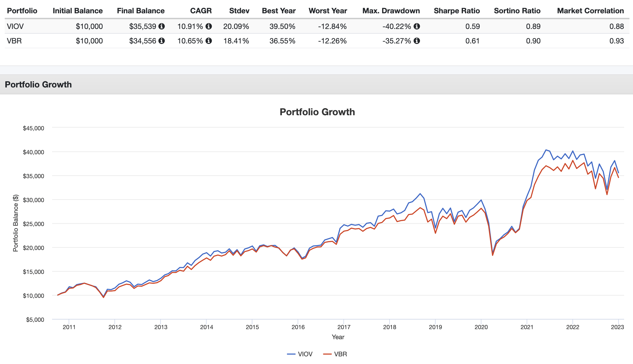Open info icon next to VBR CAGR 10.65%

pyautogui.click(x=209, y=41)
